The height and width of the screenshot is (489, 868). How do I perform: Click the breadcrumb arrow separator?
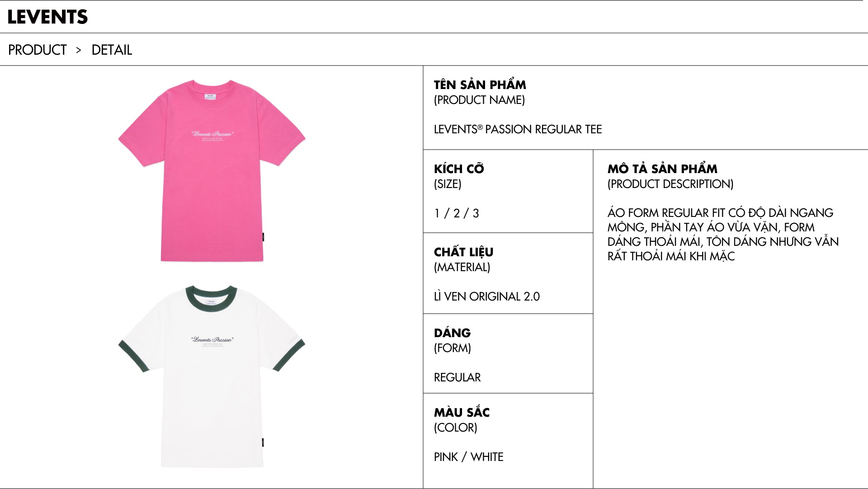(x=79, y=50)
